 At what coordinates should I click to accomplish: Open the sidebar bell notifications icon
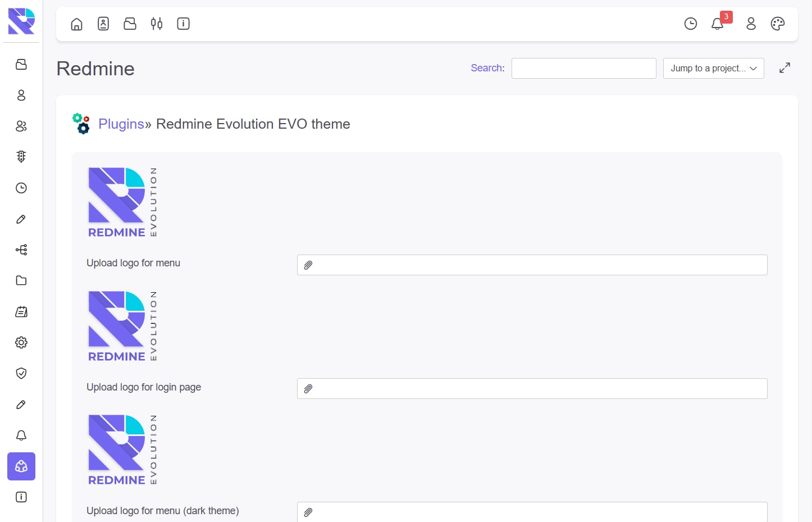[x=21, y=435]
